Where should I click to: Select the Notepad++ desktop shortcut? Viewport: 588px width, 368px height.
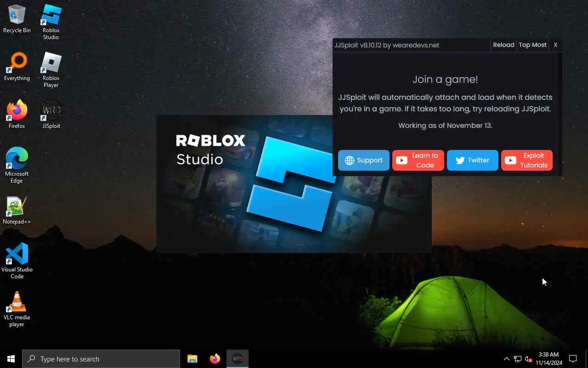[17, 211]
